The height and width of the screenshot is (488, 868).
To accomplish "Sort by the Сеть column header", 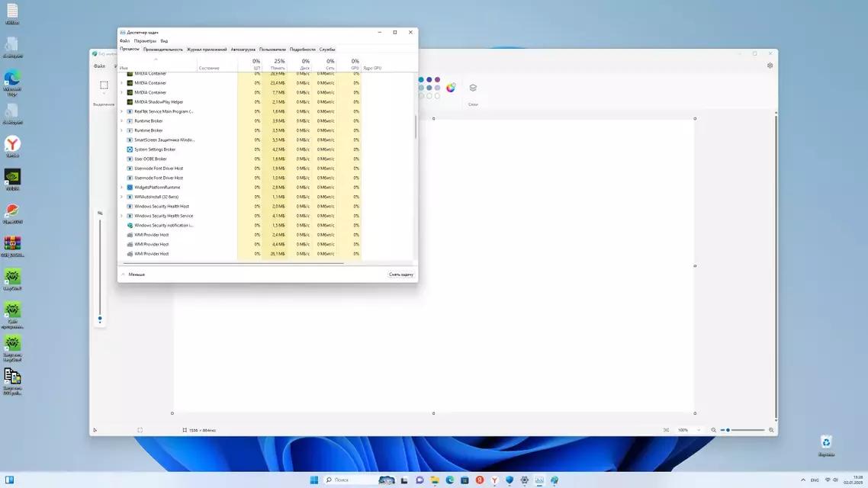I will click(324, 63).
